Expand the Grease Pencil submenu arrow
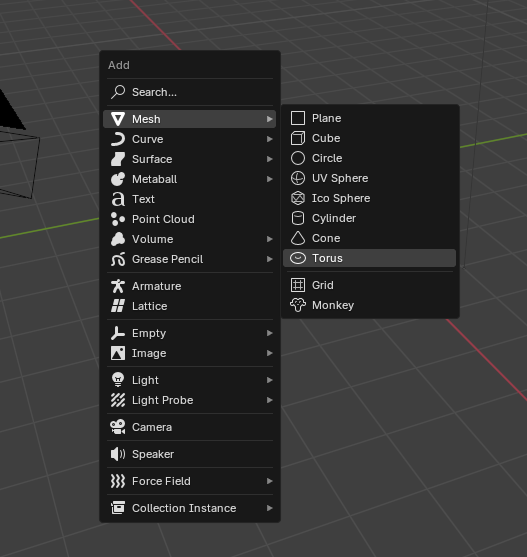 pyautogui.click(x=270, y=259)
